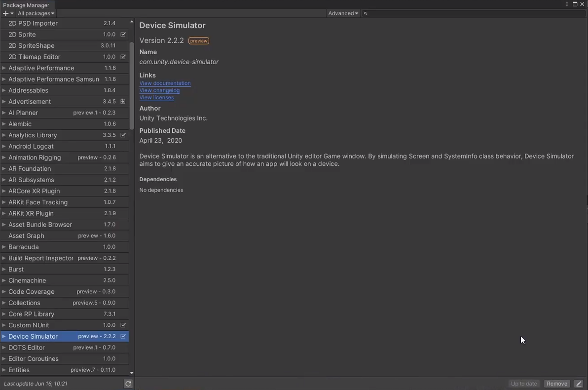588x390 pixels.
Task: Select the Package Manager window tab
Action: 26,5
